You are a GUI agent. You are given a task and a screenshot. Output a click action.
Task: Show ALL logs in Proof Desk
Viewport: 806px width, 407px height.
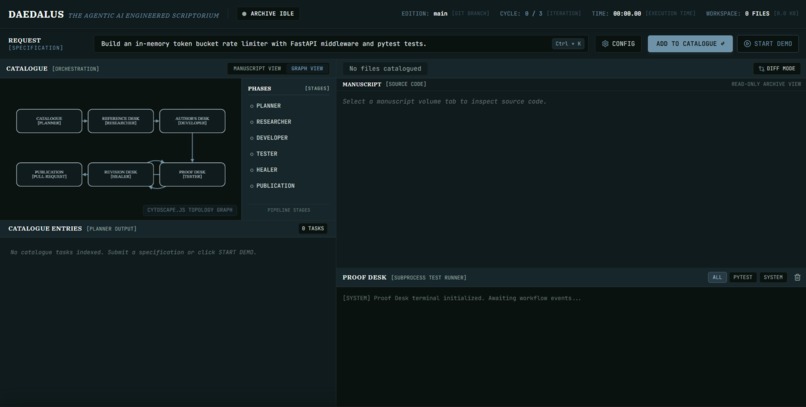click(x=717, y=278)
